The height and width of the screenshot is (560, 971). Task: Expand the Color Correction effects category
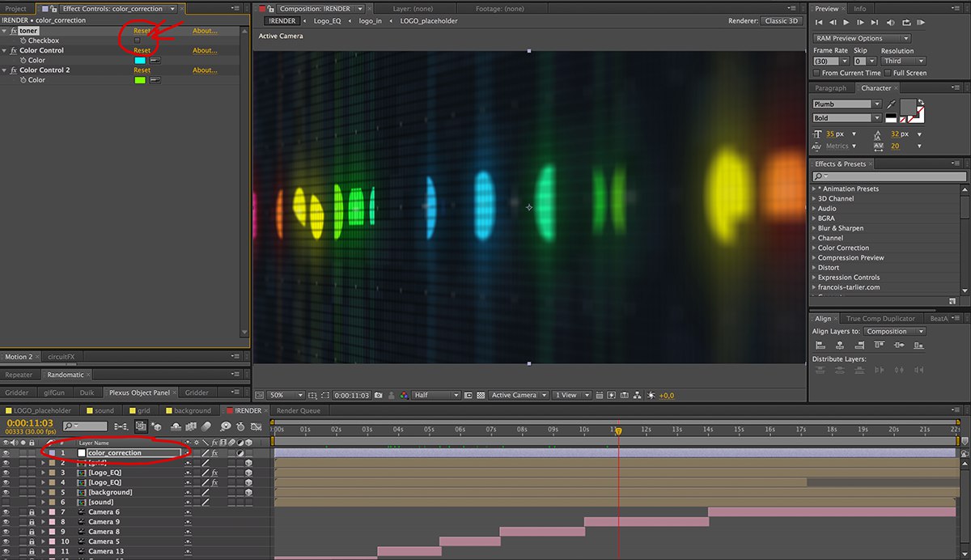(x=813, y=248)
